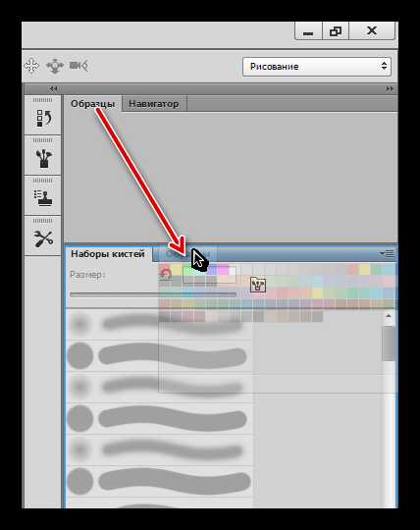
Task: Select the Наборы кистей tab
Action: pos(108,254)
